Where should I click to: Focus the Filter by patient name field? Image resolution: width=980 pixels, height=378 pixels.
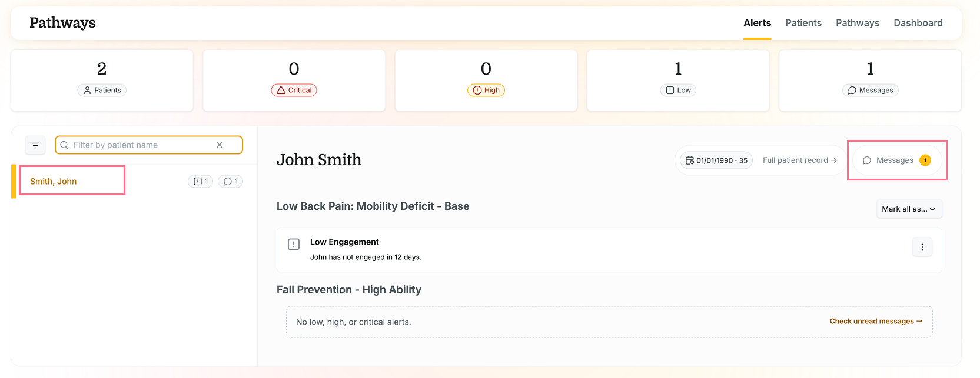(149, 145)
